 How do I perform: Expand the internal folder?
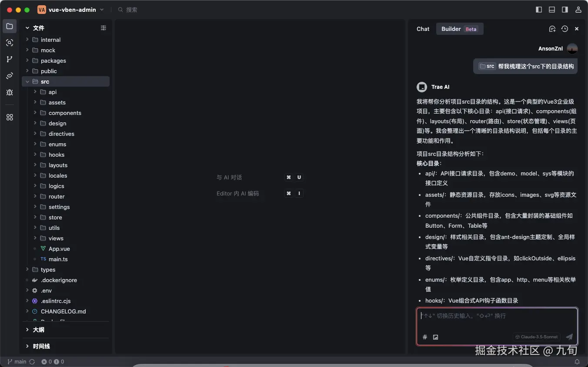coord(66,40)
